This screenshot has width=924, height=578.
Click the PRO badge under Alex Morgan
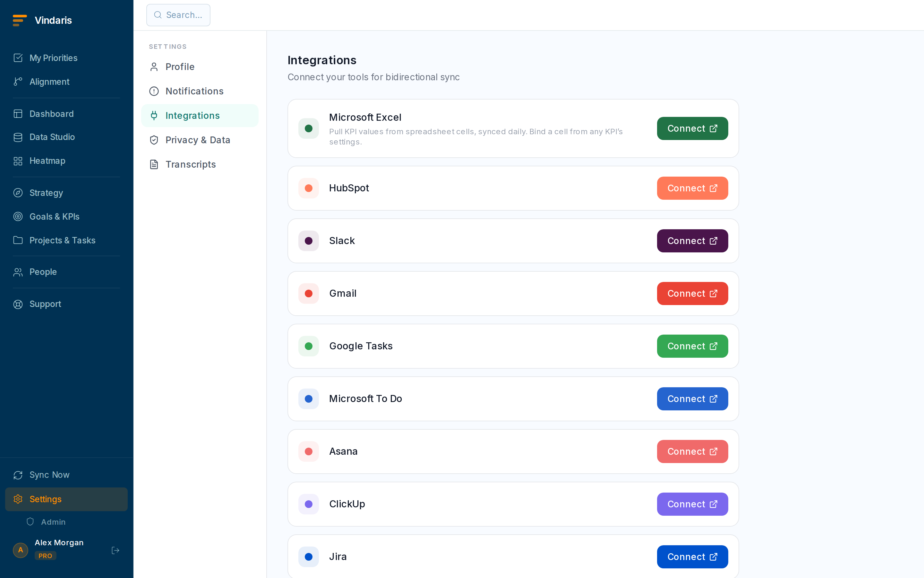46,556
